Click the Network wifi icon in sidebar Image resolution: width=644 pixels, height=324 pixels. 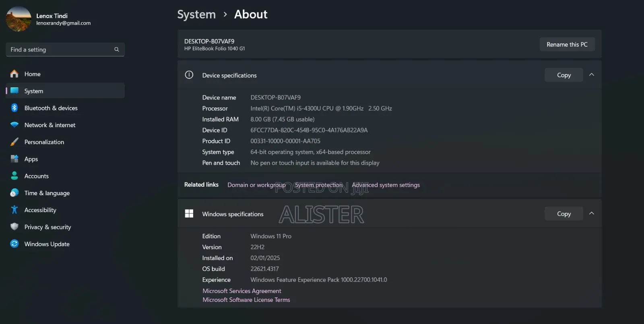14,125
